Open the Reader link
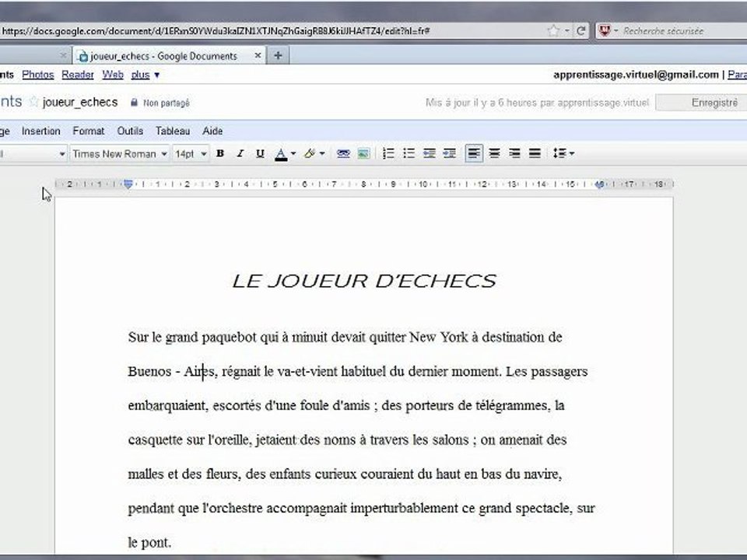 pos(78,75)
